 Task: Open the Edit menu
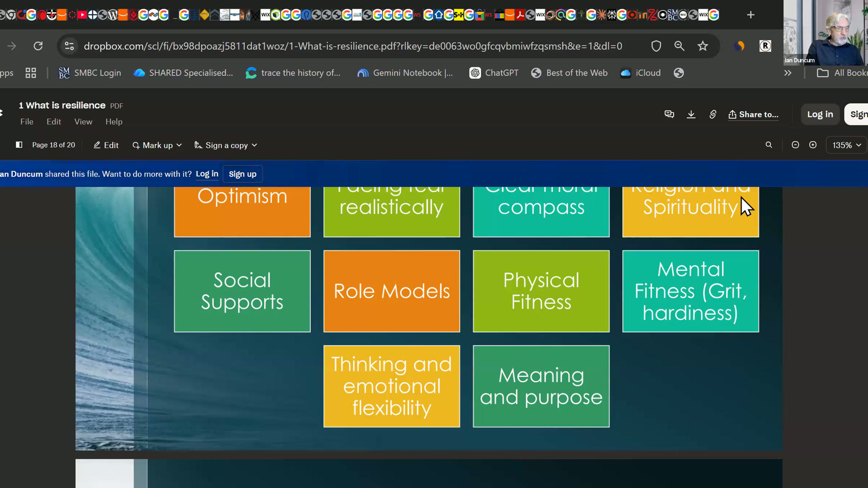point(54,121)
